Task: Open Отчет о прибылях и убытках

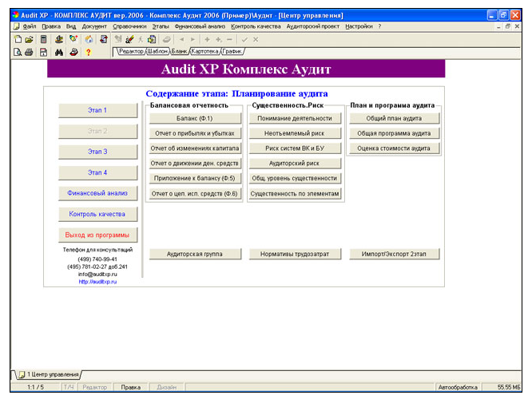Action: 195,133
